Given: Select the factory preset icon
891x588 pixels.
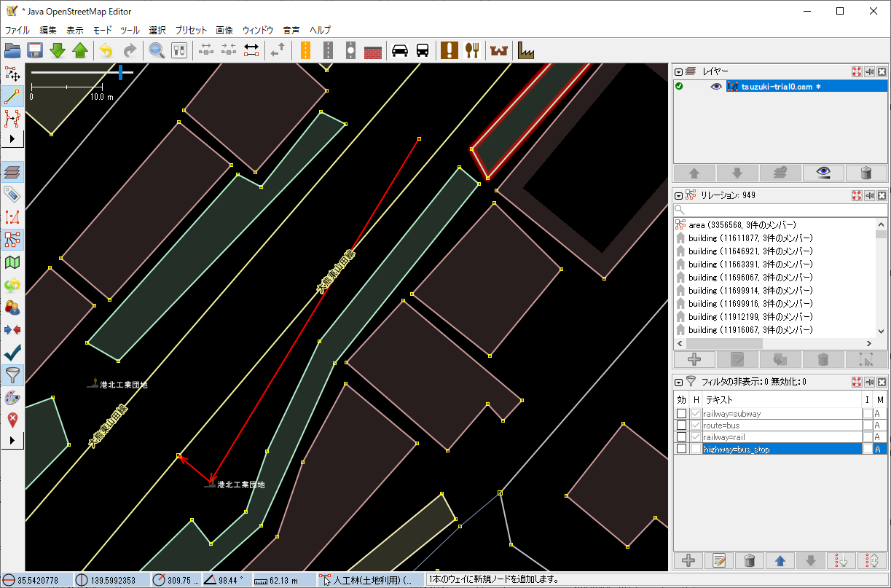Looking at the screenshot, I should click(x=526, y=50).
